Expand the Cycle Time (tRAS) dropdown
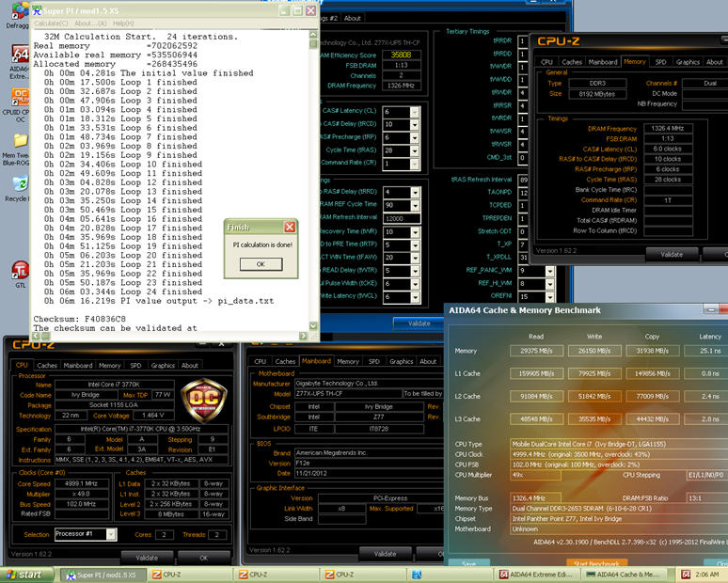This screenshot has height=583, width=728. 414,150
